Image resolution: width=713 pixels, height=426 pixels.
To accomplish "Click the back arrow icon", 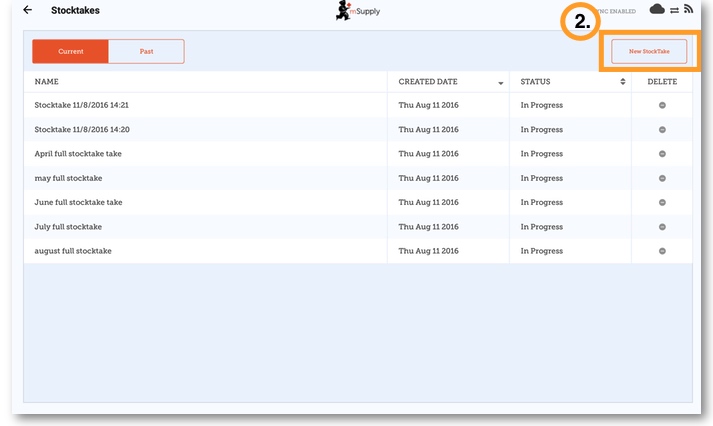I will (x=28, y=10).
